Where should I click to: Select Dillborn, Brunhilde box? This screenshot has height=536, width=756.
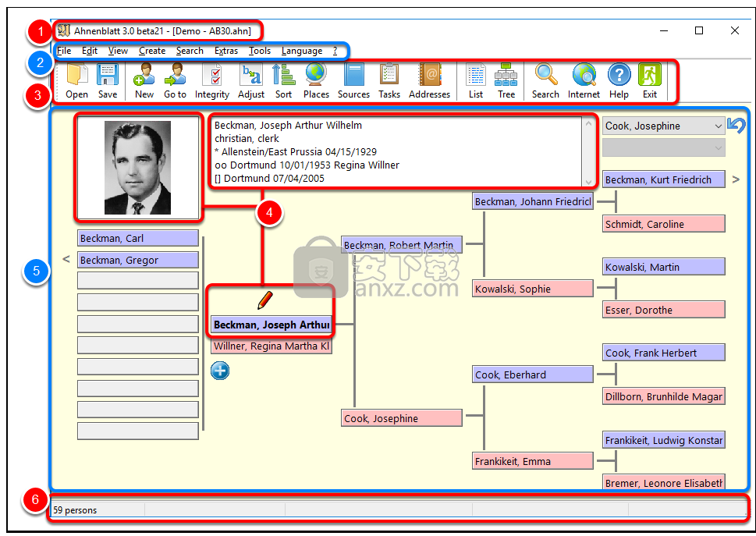[664, 396]
